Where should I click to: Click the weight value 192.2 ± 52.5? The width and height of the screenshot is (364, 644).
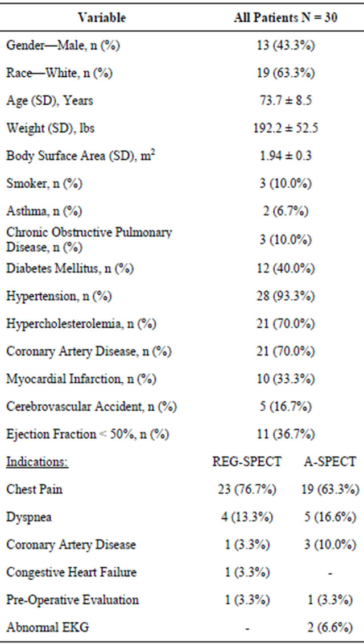[285, 128]
